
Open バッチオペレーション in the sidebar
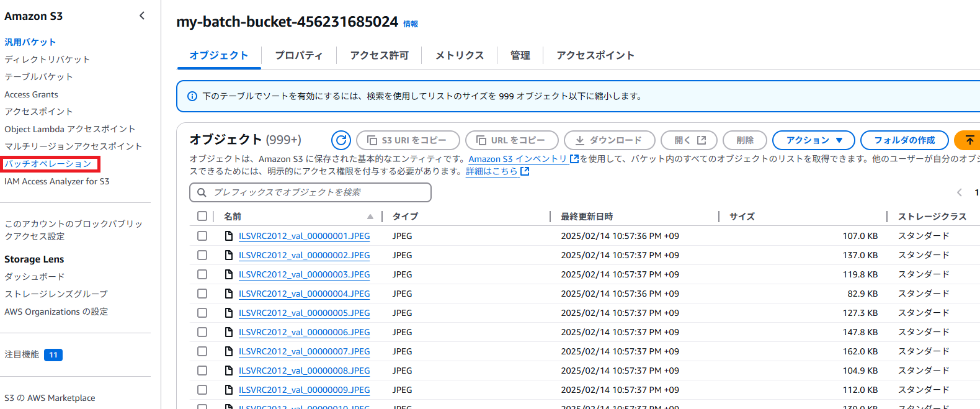[x=48, y=164]
